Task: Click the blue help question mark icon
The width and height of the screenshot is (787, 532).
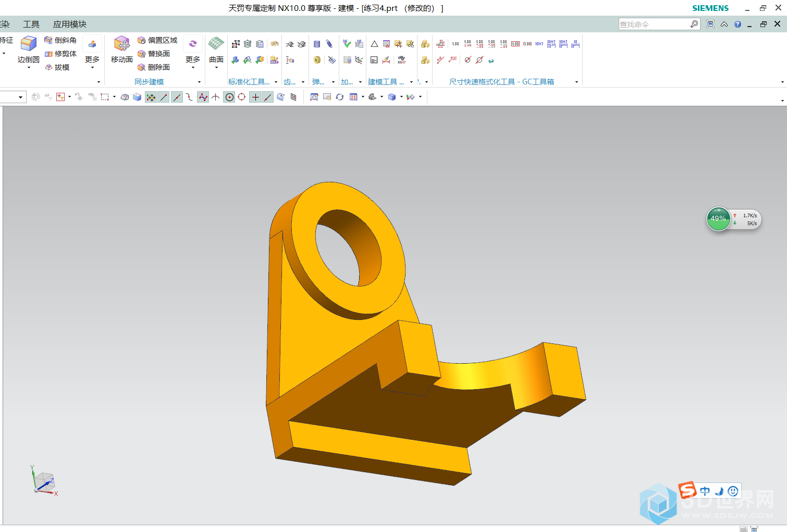Action: click(737, 24)
